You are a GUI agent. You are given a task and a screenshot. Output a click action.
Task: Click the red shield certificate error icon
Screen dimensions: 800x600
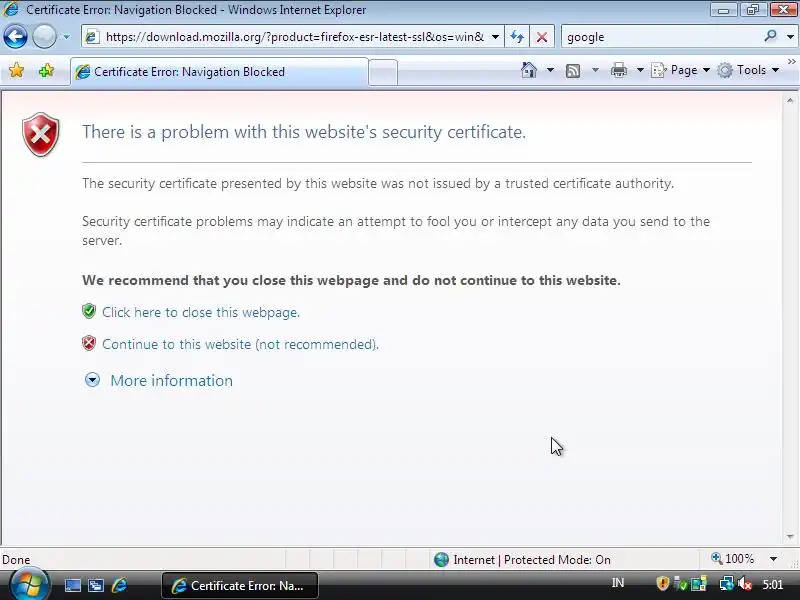tap(41, 134)
